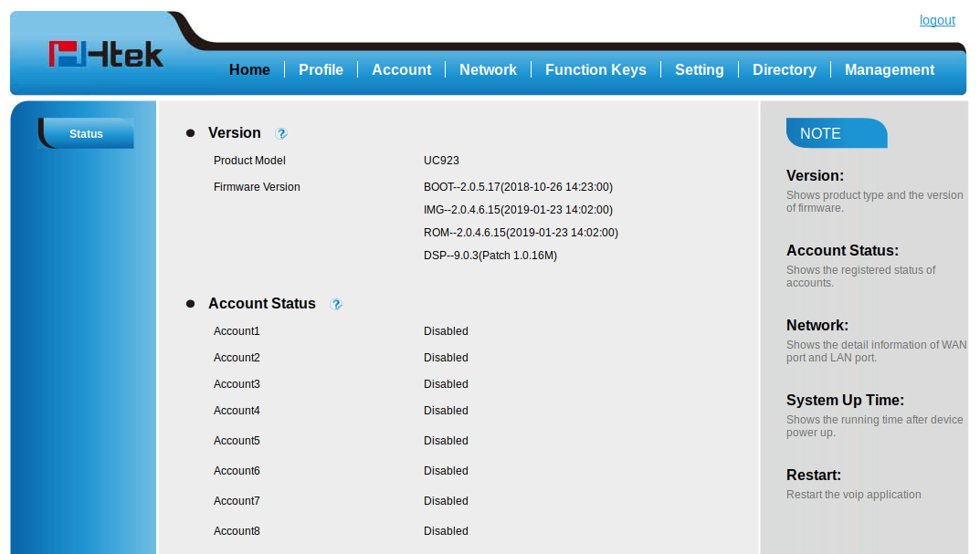Select the Management menu item
This screenshot has height=554, width=980.
[x=889, y=69]
